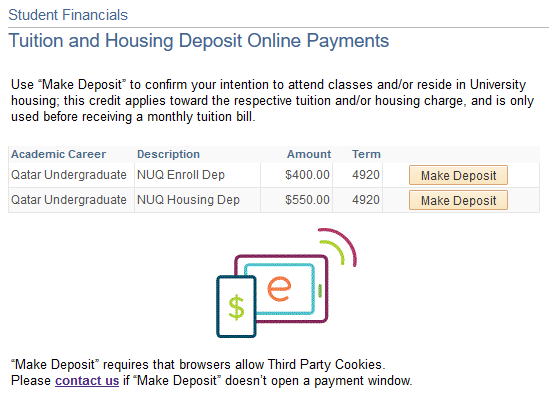The height and width of the screenshot is (394, 549).
Task: Click Make Deposit for NUQ Housing Dep
Action: click(458, 200)
